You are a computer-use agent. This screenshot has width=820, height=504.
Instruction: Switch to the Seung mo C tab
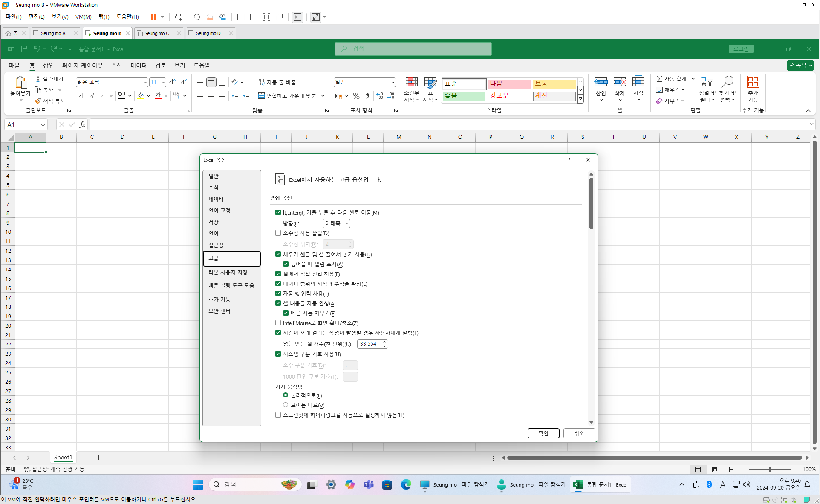(x=156, y=33)
